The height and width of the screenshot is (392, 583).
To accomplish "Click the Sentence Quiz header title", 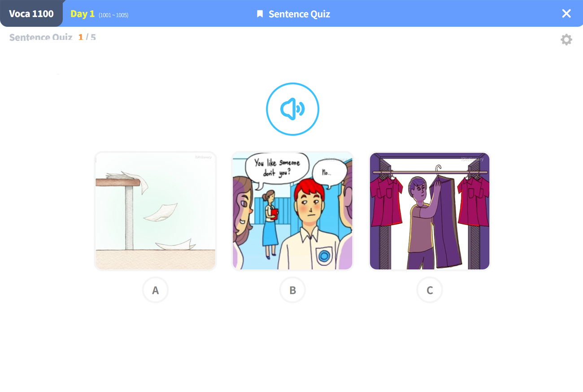I will click(299, 14).
